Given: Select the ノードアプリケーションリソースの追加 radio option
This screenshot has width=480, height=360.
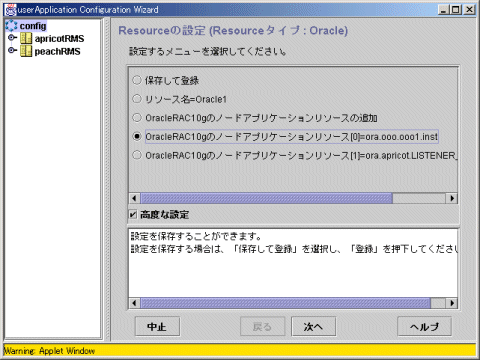Looking at the screenshot, I should [137, 117].
